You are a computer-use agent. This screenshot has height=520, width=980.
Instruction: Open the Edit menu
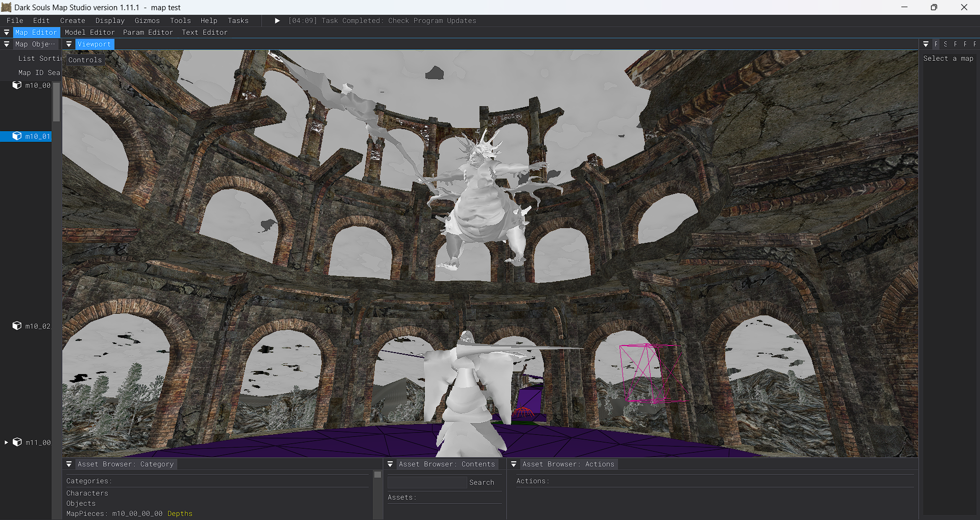click(x=41, y=21)
